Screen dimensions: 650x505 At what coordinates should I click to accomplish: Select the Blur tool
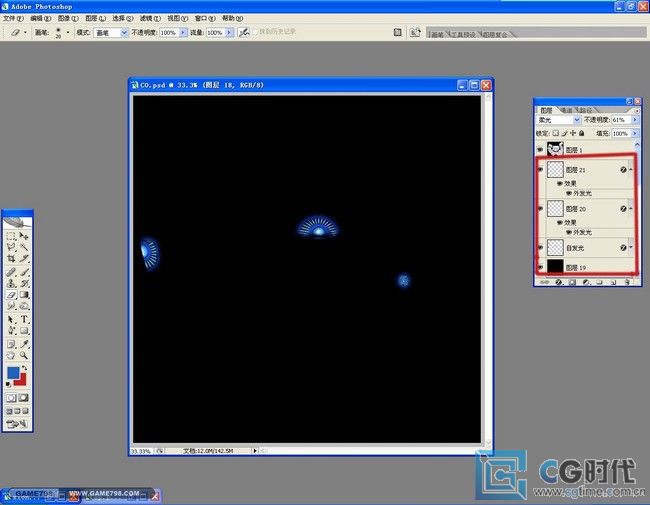click(x=11, y=306)
